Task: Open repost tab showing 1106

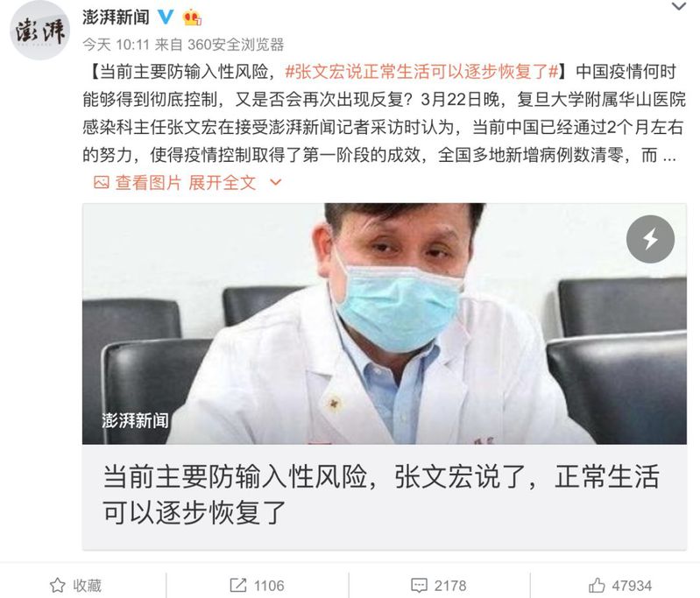Action: coord(258,585)
